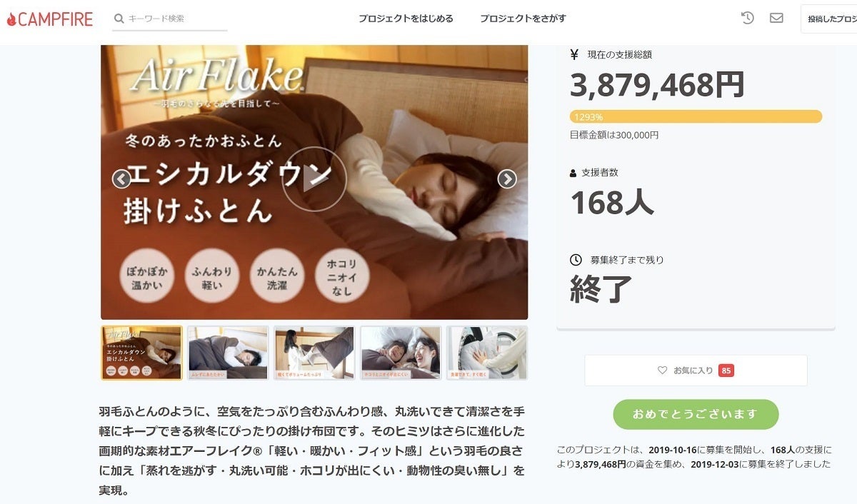Image resolution: width=857 pixels, height=504 pixels.
Task: Play the Air Flake project video
Action: [x=314, y=178]
